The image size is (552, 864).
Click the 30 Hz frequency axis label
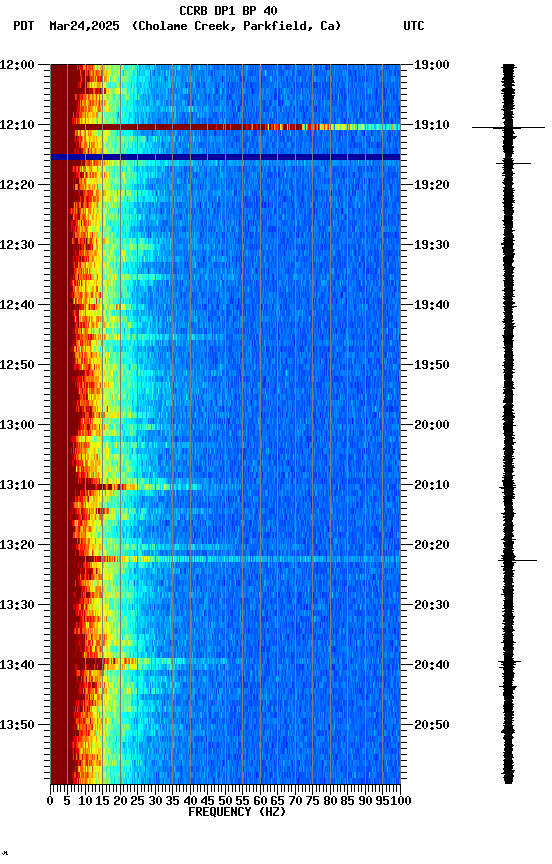(x=155, y=801)
